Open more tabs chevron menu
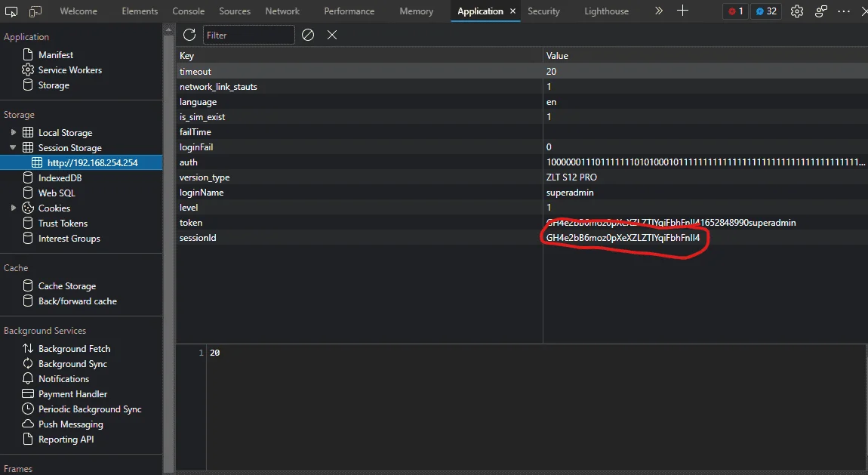868x475 pixels. click(x=658, y=11)
